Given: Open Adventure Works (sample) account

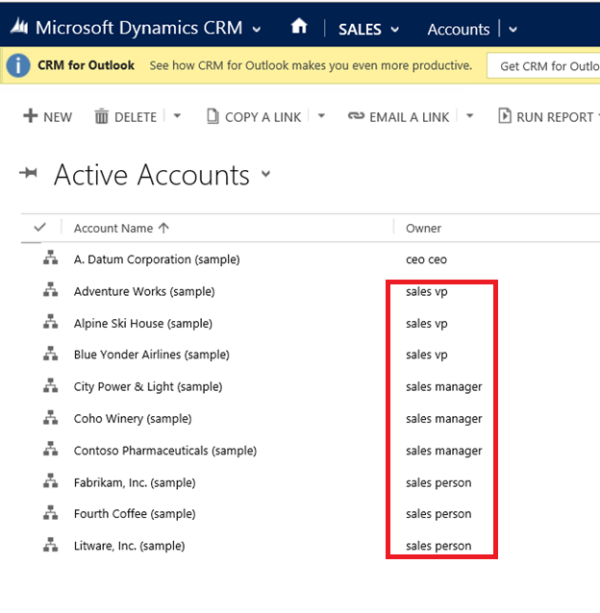Looking at the screenshot, I should [144, 291].
